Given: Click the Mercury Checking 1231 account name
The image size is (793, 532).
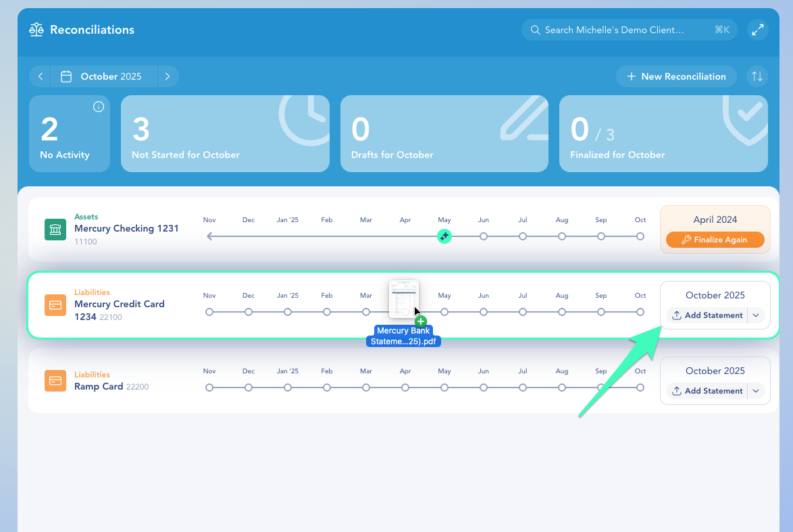Looking at the screenshot, I should click(126, 229).
